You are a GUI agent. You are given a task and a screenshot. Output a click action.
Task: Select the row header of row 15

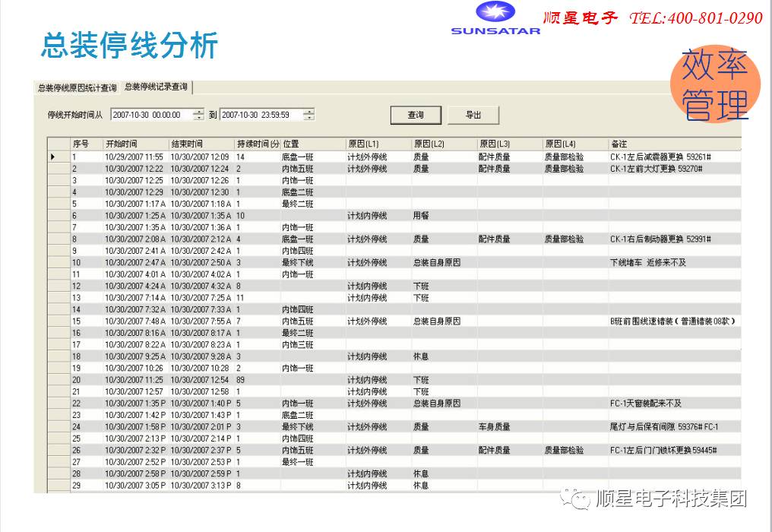click(x=59, y=321)
